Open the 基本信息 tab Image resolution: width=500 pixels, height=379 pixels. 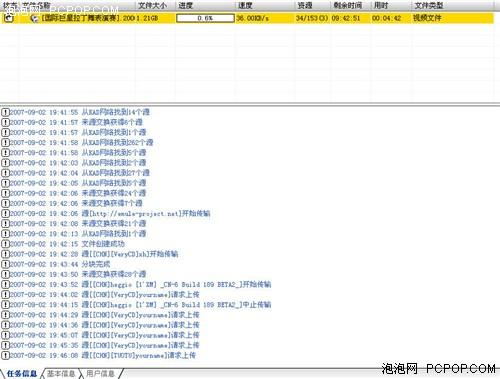(x=61, y=374)
